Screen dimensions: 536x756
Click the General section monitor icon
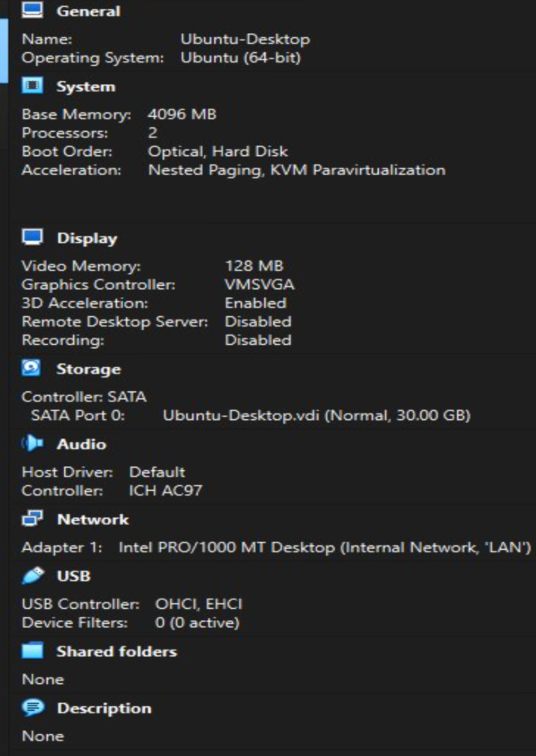(x=32, y=11)
